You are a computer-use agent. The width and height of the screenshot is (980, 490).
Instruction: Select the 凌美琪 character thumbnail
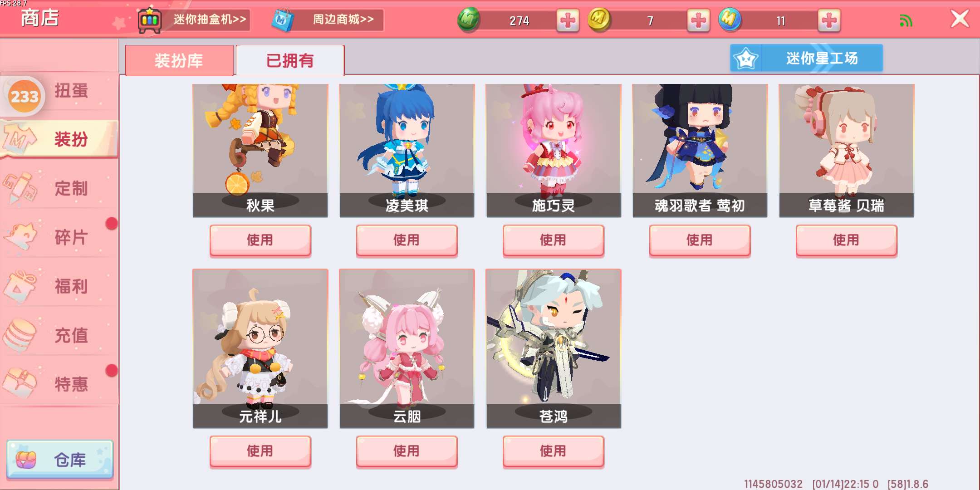pos(407,151)
